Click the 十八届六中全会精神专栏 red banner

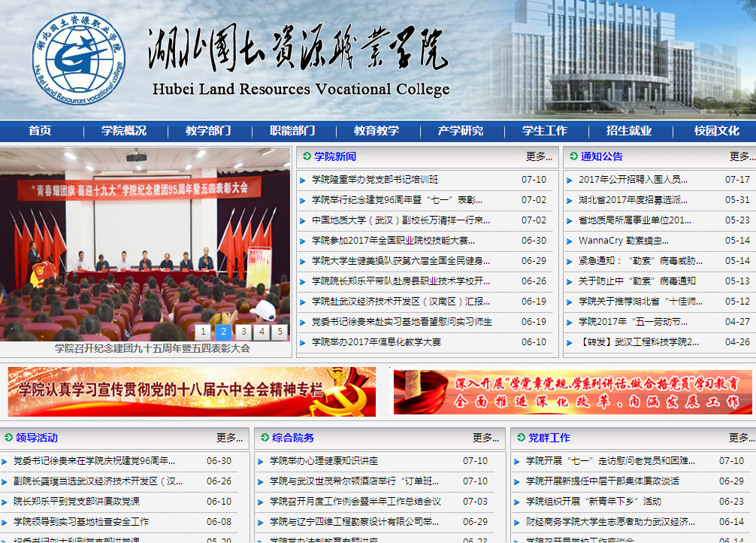coord(192,391)
